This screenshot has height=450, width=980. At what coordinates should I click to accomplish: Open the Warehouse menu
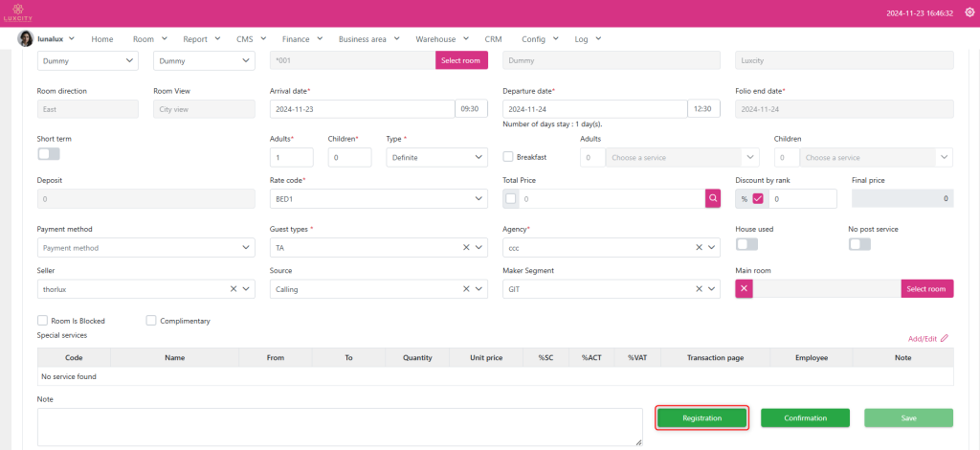441,39
